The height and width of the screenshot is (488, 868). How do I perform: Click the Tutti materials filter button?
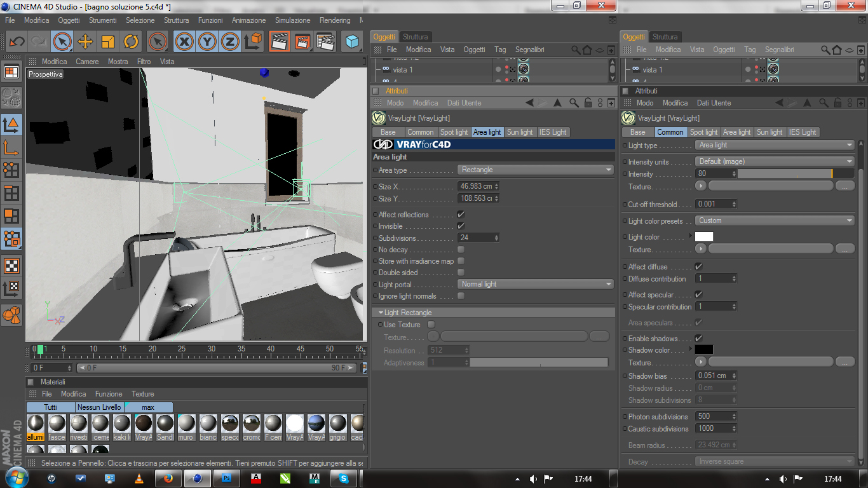pyautogui.click(x=50, y=407)
